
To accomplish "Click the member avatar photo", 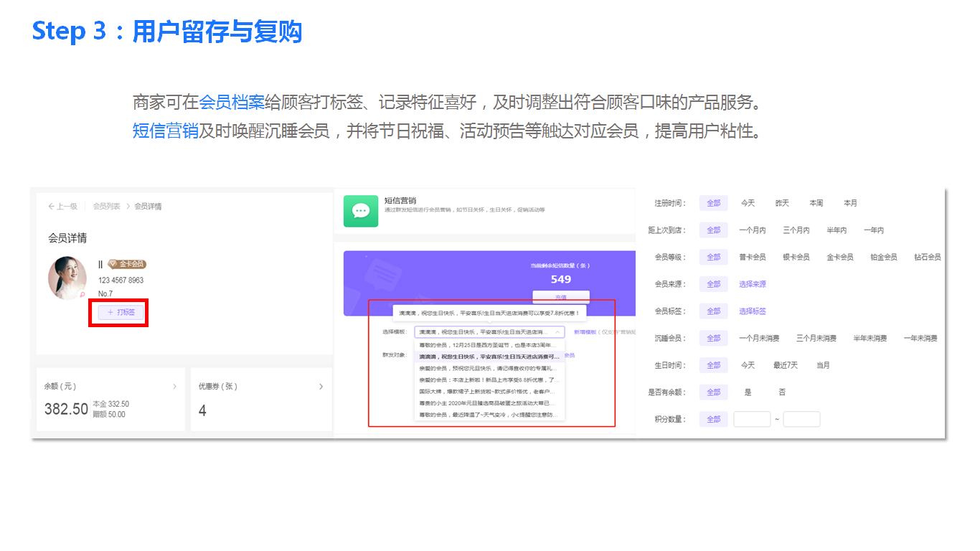I will [67, 278].
